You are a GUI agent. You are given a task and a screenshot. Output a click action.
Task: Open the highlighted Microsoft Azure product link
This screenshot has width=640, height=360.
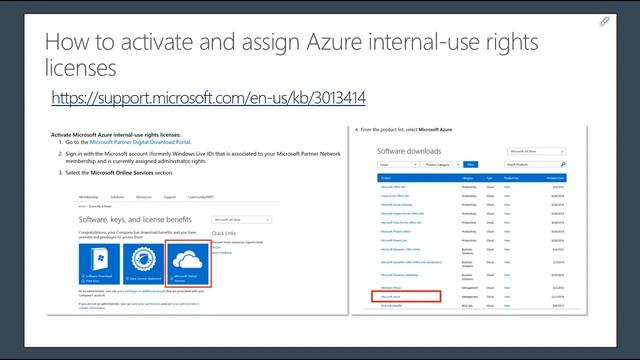[390, 297]
